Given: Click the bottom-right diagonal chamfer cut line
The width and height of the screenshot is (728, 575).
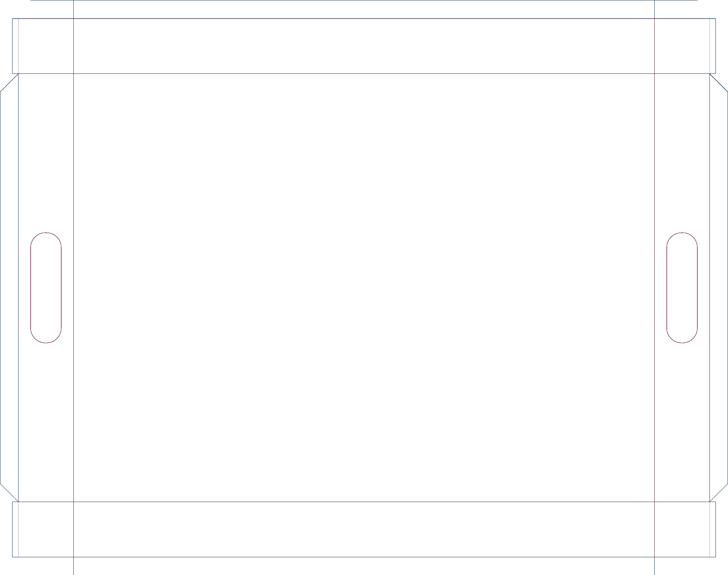Looking at the screenshot, I should pyautogui.click(x=719, y=493).
